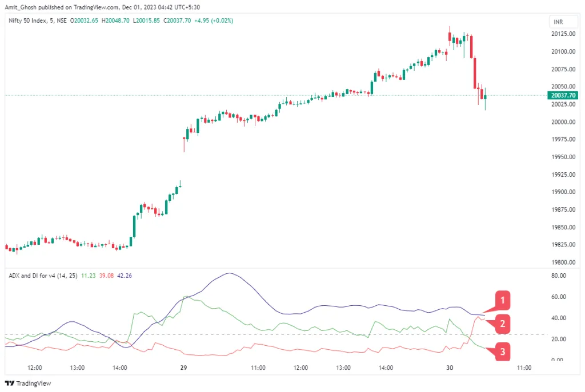Screen dimensions: 585x392
Task: Click the green 11.23 indicator value
Action: coord(88,275)
